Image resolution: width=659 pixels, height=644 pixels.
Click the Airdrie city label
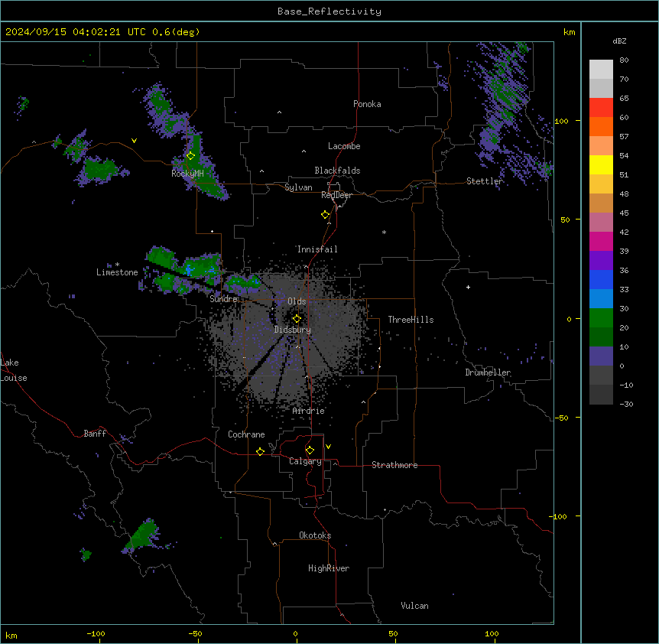click(x=308, y=411)
